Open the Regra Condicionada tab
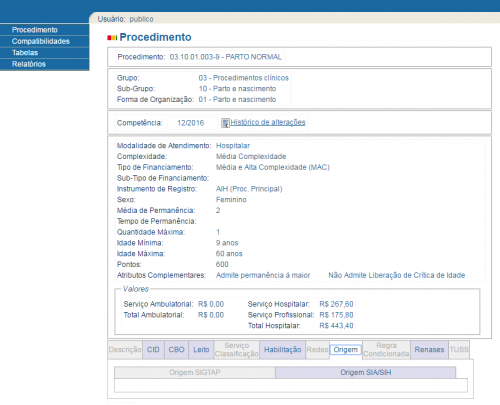 (x=386, y=350)
